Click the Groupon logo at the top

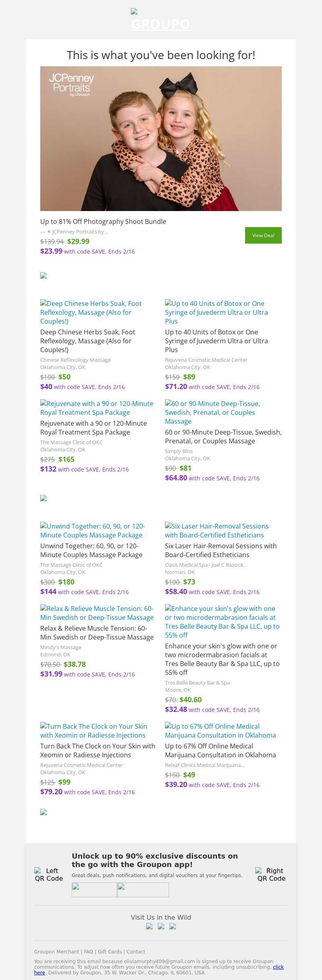(161, 20)
